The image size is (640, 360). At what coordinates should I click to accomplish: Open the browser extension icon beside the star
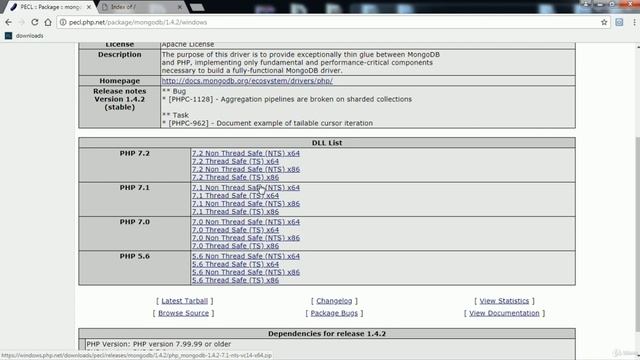coord(619,22)
